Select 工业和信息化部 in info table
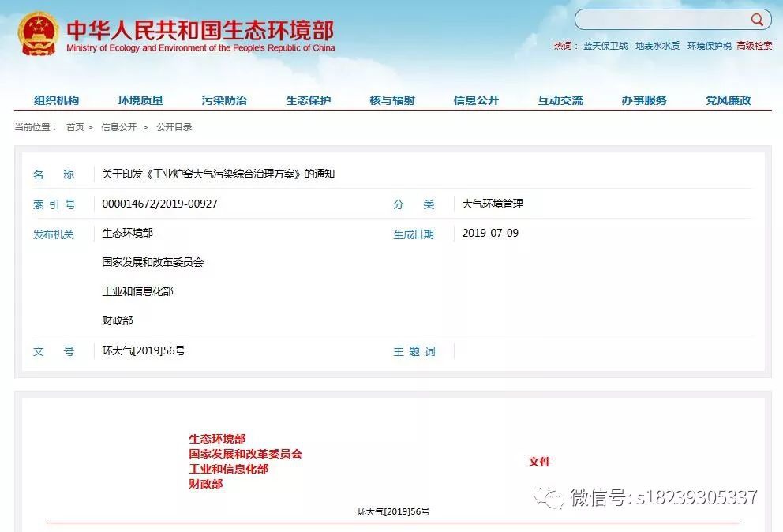Screen dimensions: 783x532 (137, 291)
